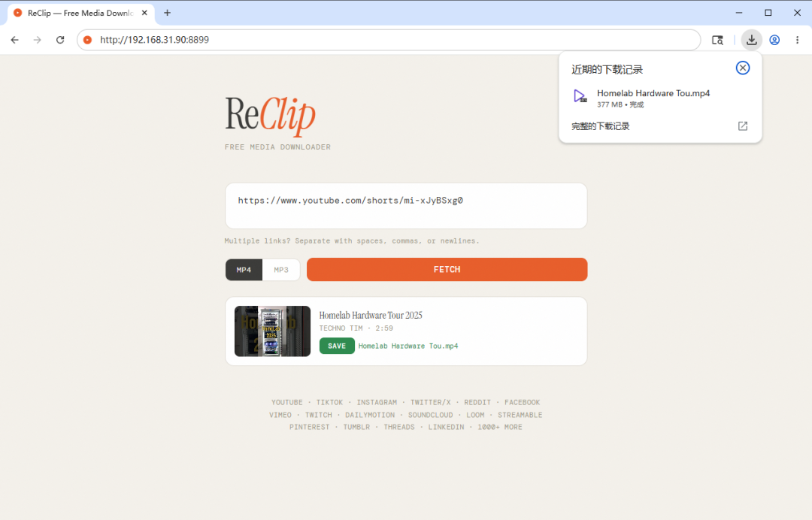
Task: Click the INSTAGRAM text in footer
Action: [377, 402]
